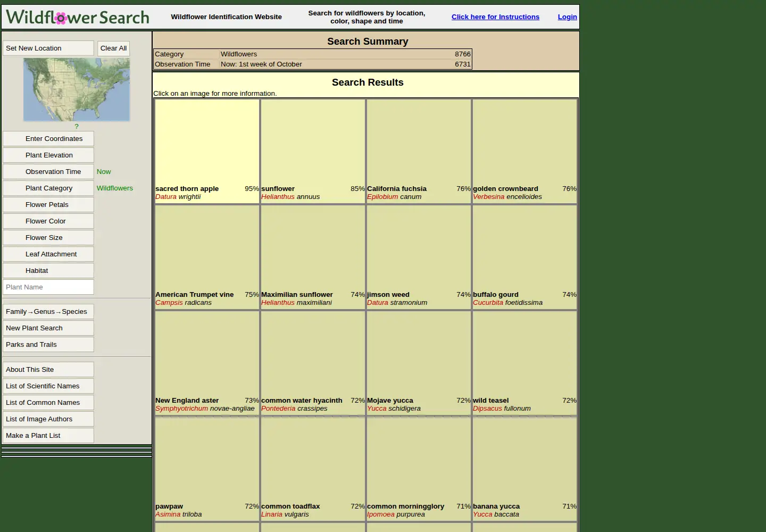Open wild teasel result
Image resolution: width=766 pixels, height=532 pixels.
(x=524, y=363)
